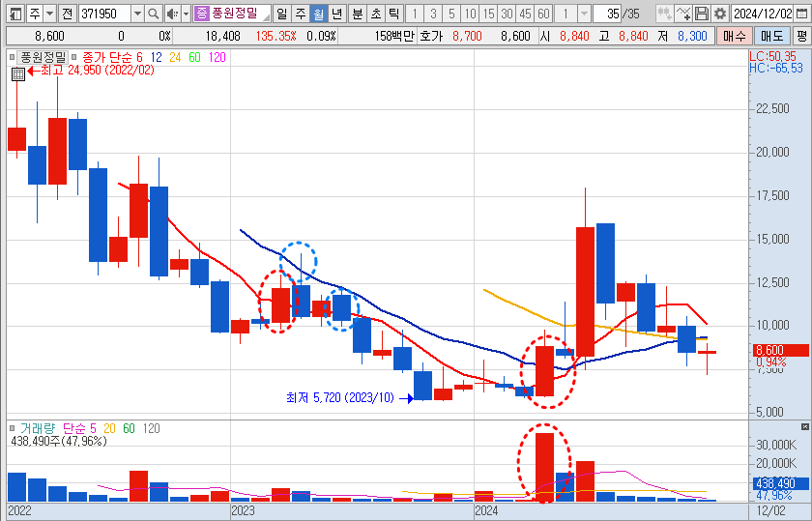812x521 pixels.
Task: Click the 최저 5,720 (2023/10) low label
Action: [x=340, y=397]
